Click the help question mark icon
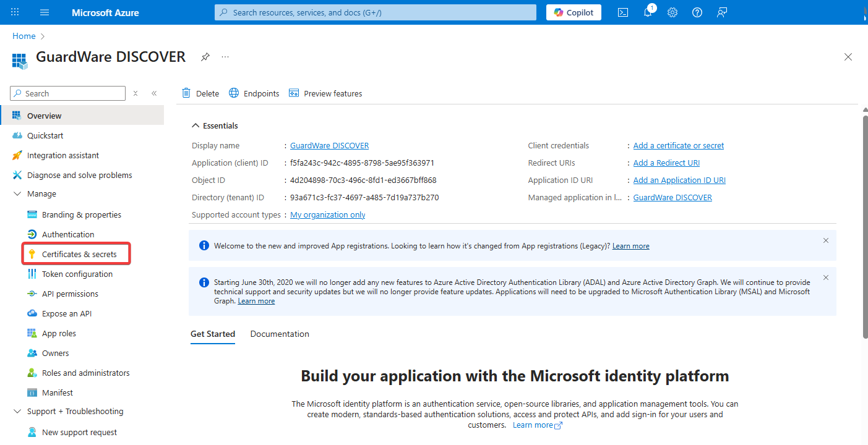 point(697,12)
